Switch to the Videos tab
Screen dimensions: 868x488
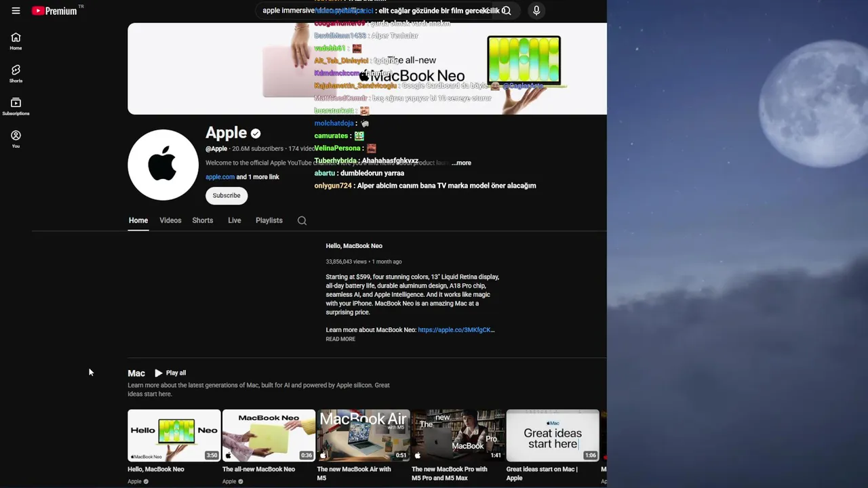(x=170, y=220)
